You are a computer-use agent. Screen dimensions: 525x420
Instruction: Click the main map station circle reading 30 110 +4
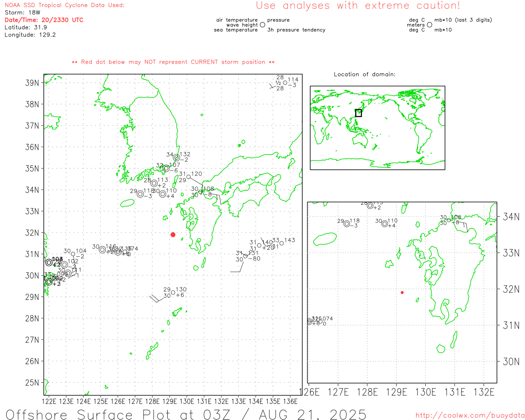tap(163, 194)
